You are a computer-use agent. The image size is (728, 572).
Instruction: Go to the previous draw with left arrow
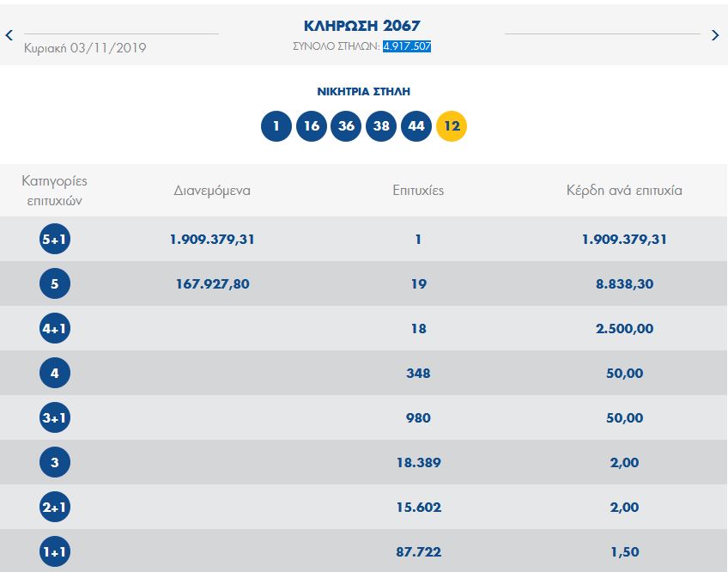point(9,35)
